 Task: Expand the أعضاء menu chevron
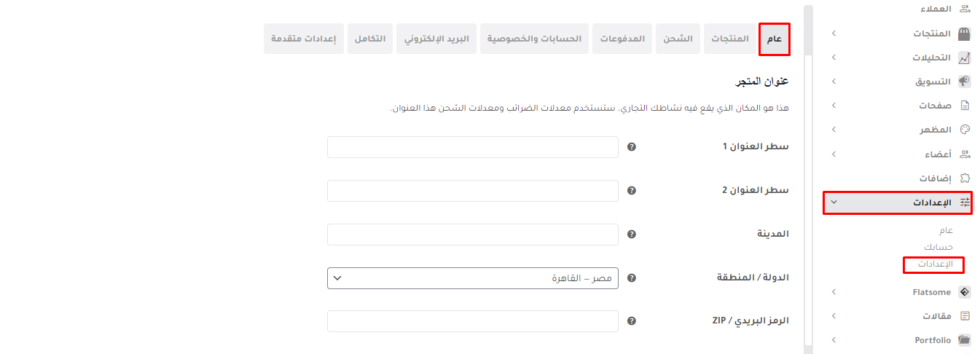(x=834, y=154)
